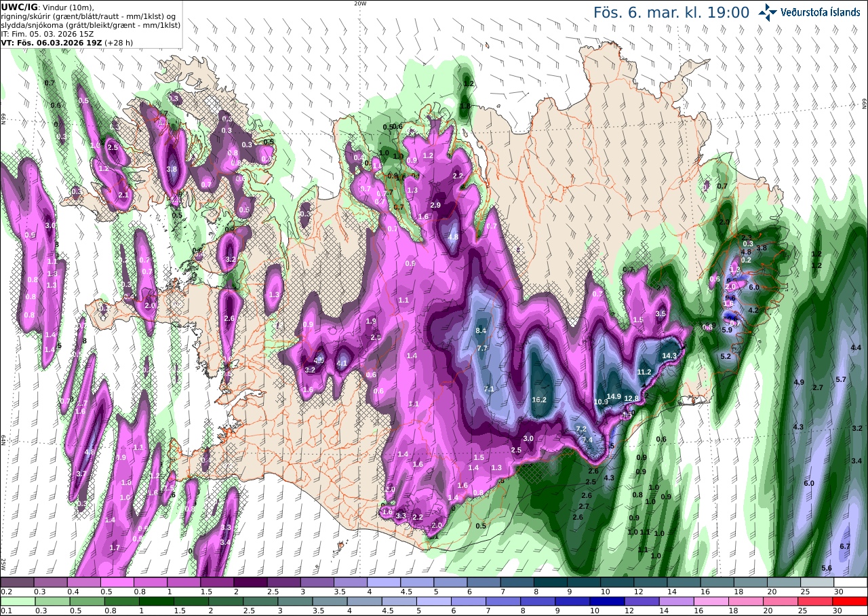Click the bright pink swatch at 0.5, upper legend

(x=117, y=582)
